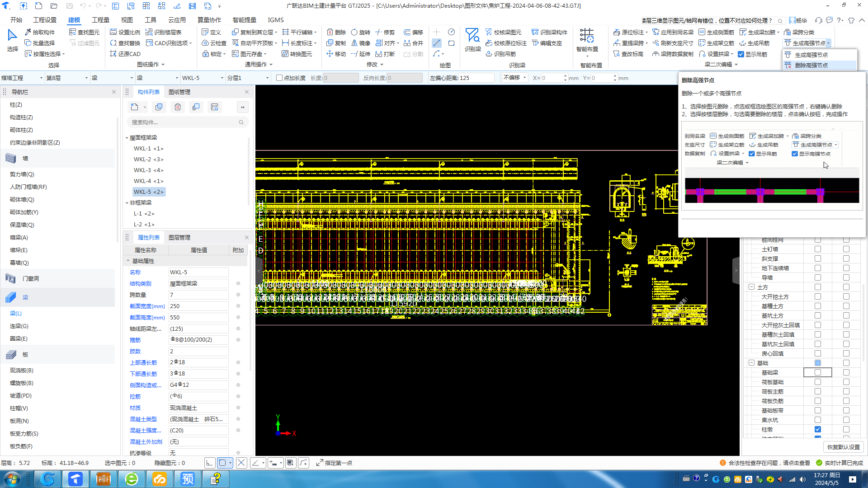This screenshot has height=488, width=868.
Task: Select the rectangle drawing tool
Action: pyautogui.click(x=451, y=43)
